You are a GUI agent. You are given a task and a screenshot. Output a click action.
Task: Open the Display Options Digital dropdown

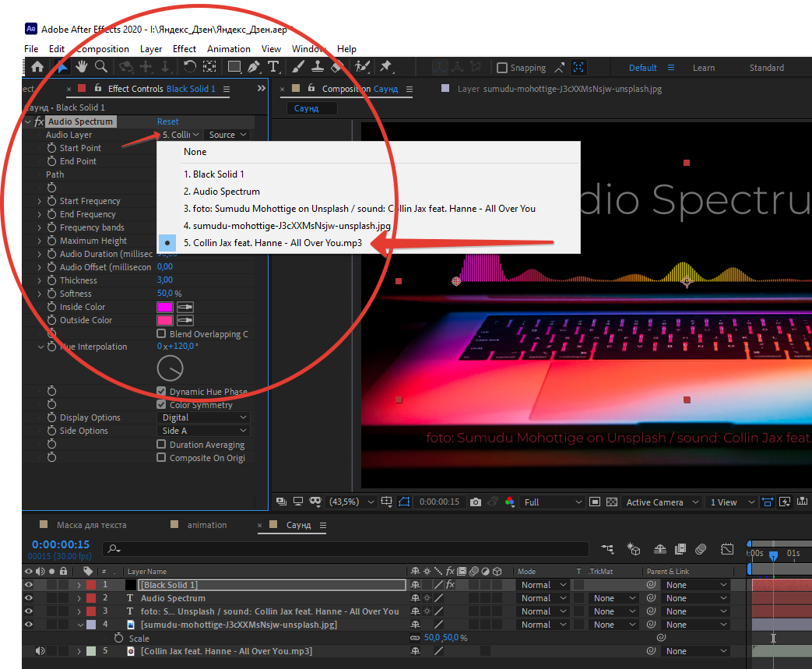tap(203, 417)
